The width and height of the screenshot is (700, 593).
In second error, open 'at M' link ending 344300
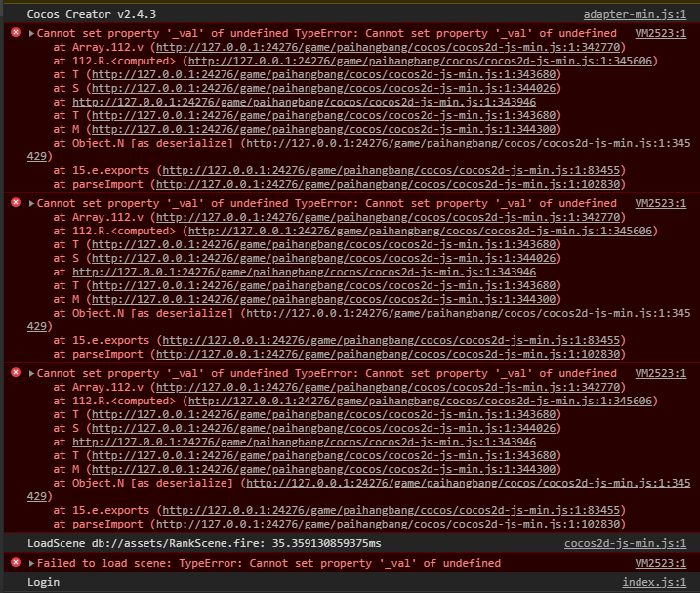click(324, 299)
